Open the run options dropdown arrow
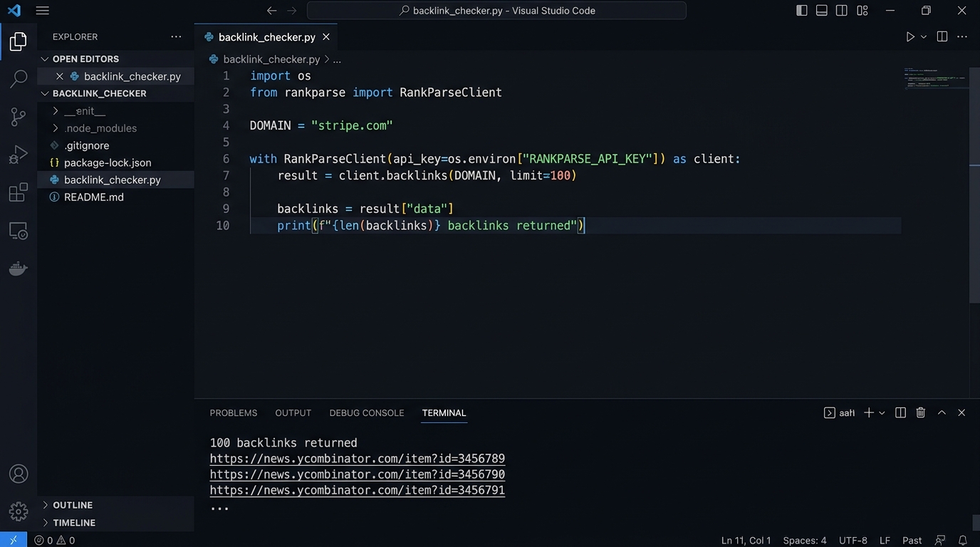This screenshot has width=980, height=547. click(924, 37)
